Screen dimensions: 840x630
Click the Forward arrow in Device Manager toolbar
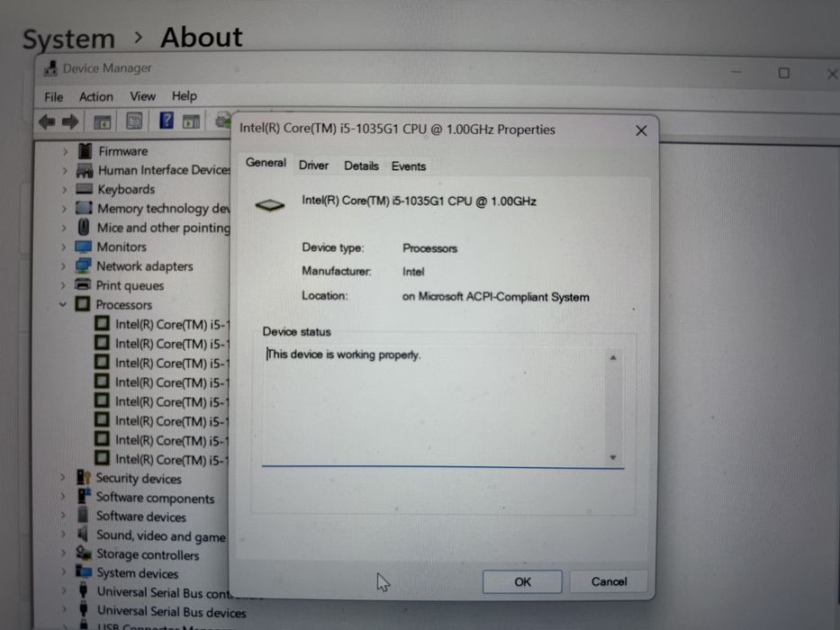pyautogui.click(x=70, y=122)
